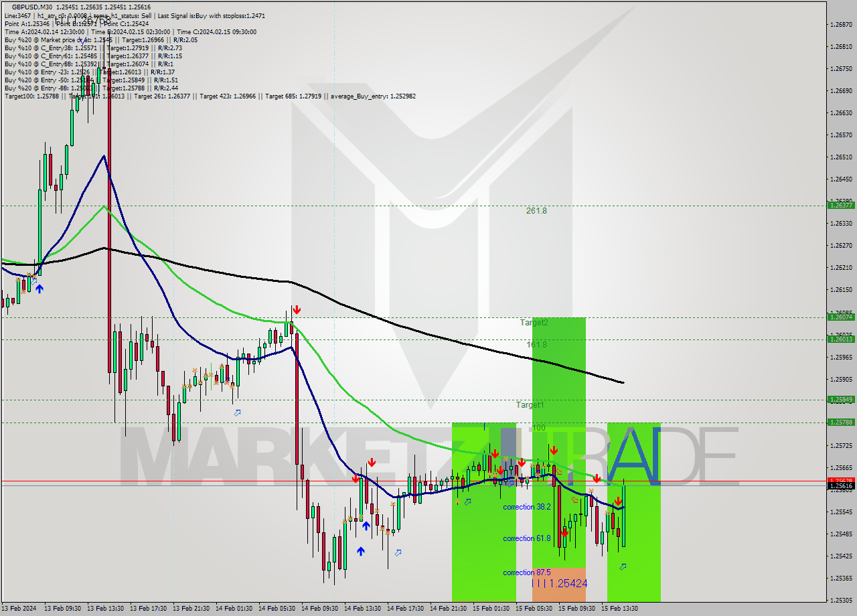The width and height of the screenshot is (857, 616).
Task: Click the '13 Feb 13:30' time axis label
Action: coord(105,609)
